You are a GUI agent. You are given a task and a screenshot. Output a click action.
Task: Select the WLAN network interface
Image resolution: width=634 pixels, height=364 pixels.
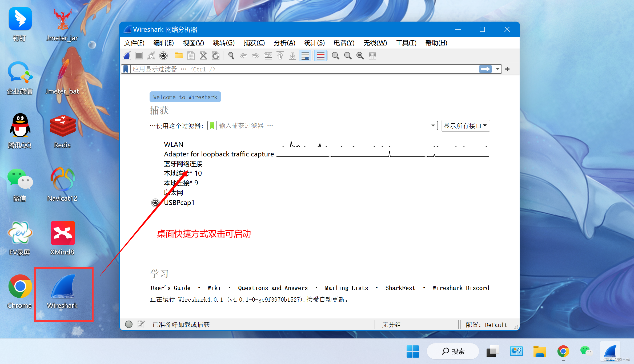[172, 144]
